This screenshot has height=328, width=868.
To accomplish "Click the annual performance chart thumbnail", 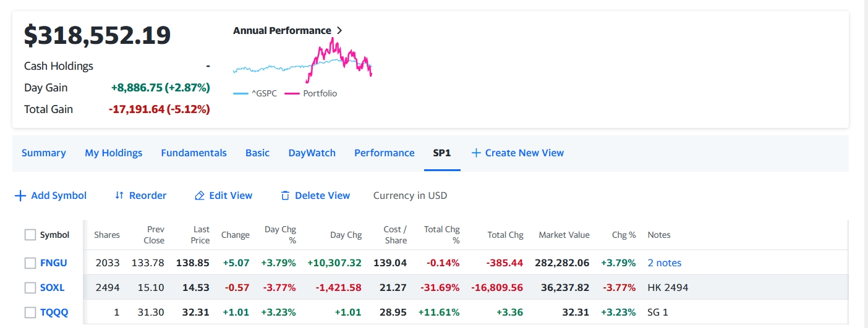I will 302,62.
